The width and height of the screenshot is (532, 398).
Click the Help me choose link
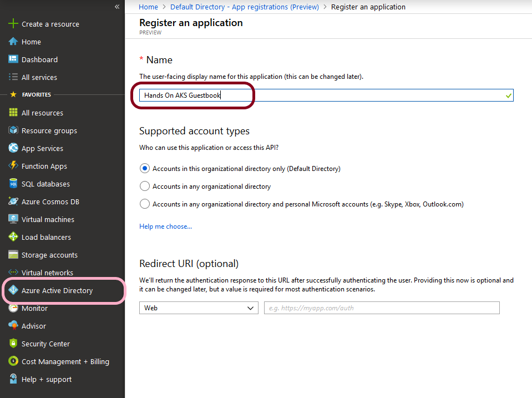point(165,226)
